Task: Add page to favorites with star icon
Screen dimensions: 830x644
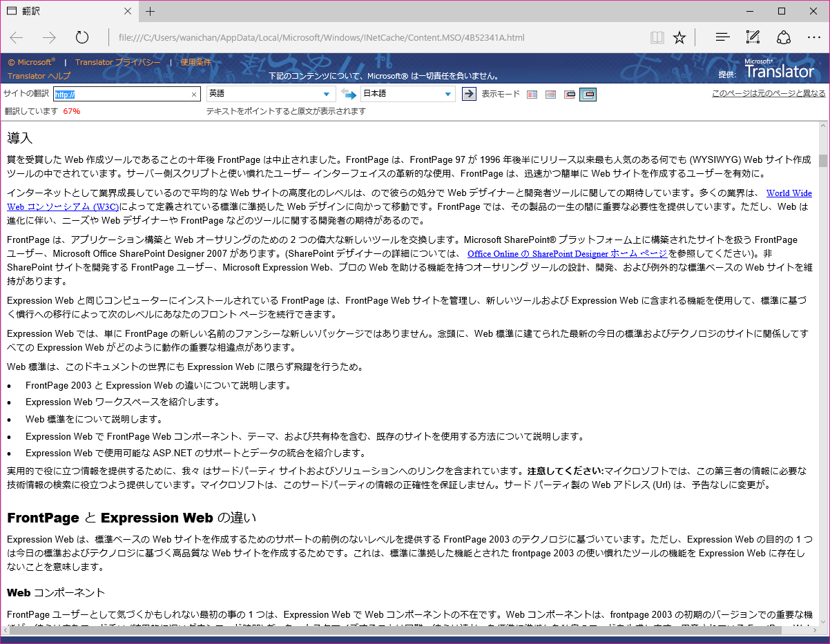Action: [679, 37]
